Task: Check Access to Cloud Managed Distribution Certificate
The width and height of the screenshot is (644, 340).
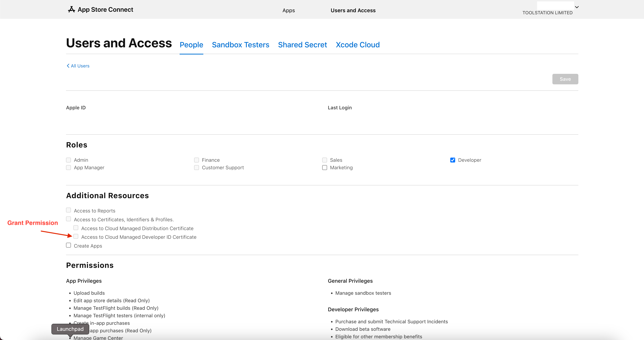Action: click(76, 228)
